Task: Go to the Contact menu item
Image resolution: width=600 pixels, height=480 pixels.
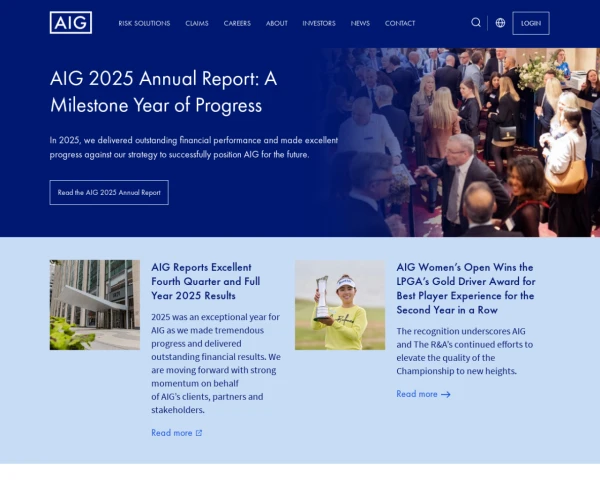Action: tap(400, 23)
